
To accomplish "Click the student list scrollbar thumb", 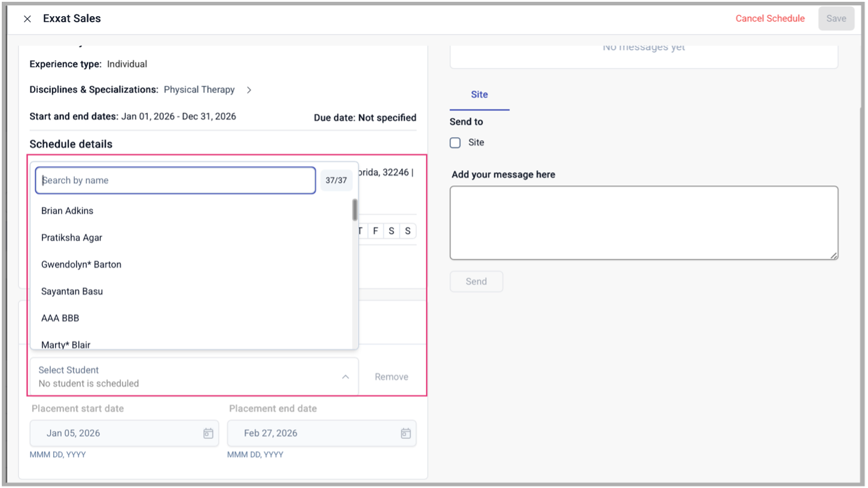I will [355, 210].
